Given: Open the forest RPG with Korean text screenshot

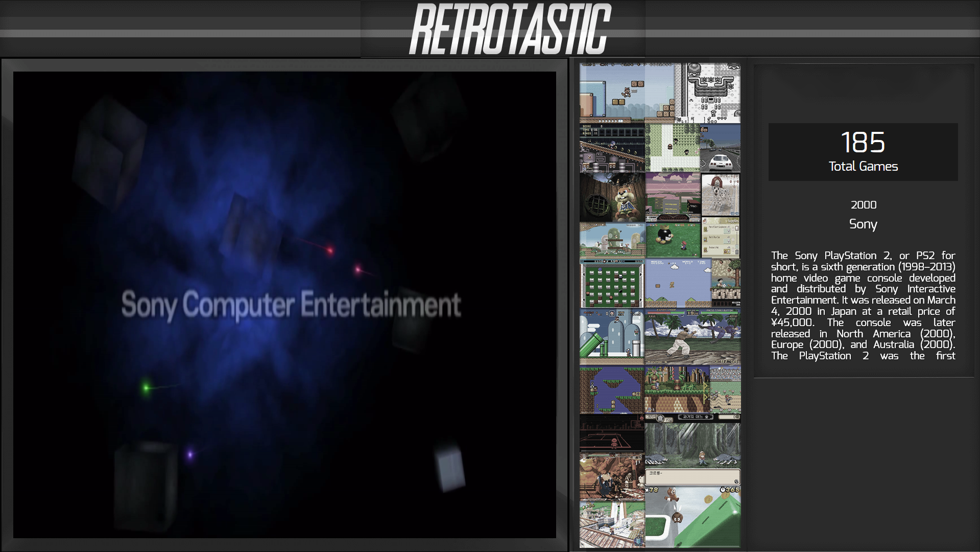Looking at the screenshot, I should click(x=692, y=450).
